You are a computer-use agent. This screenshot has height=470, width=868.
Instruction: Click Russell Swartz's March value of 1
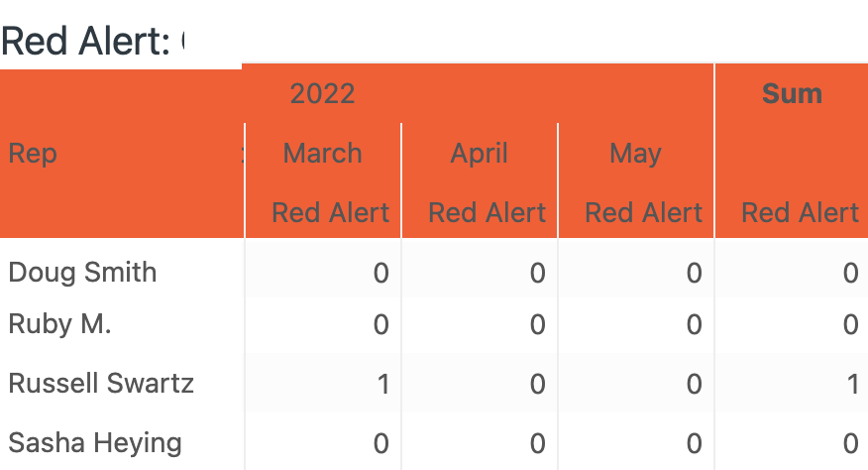[x=382, y=384]
